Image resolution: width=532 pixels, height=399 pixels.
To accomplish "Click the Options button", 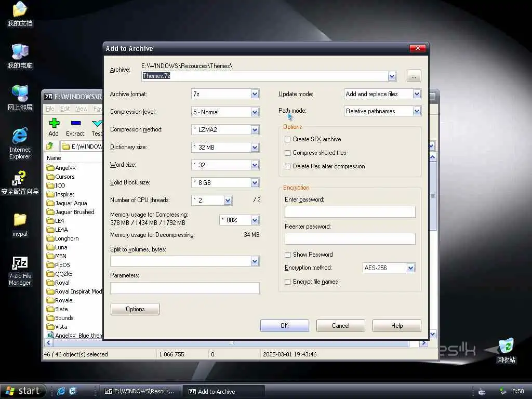I will pos(135,309).
